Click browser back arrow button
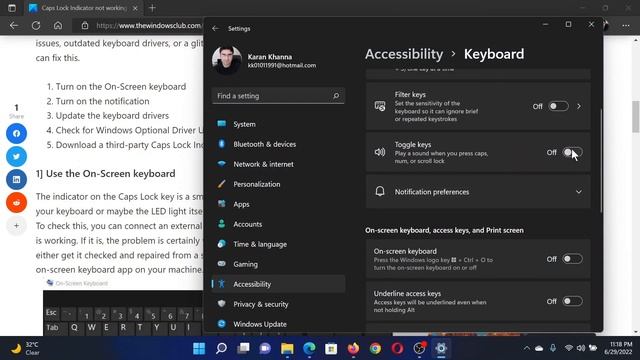Screen dimensions: 640x360 click(x=14, y=25)
